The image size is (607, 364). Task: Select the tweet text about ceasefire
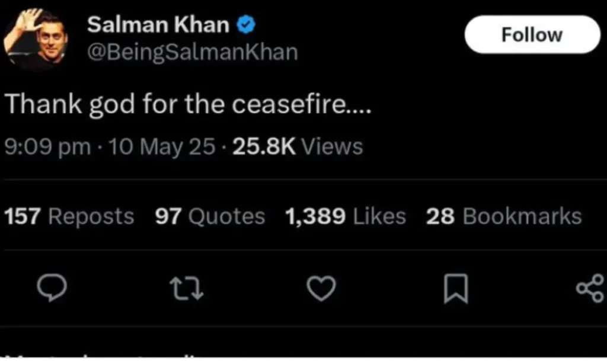tap(187, 104)
